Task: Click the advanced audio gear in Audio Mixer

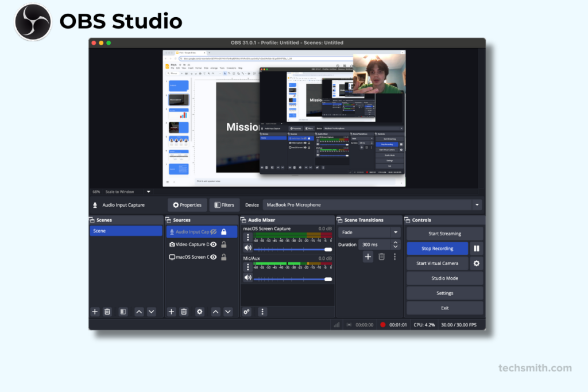Action: pyautogui.click(x=246, y=312)
